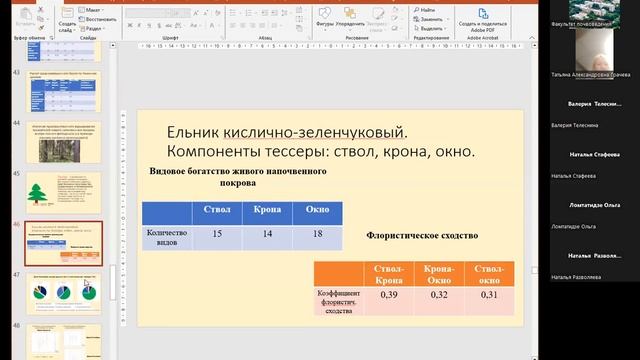Click the bulleted list icon
Image resolution: width=640 pixels, height=360 pixels.
(x=233, y=13)
